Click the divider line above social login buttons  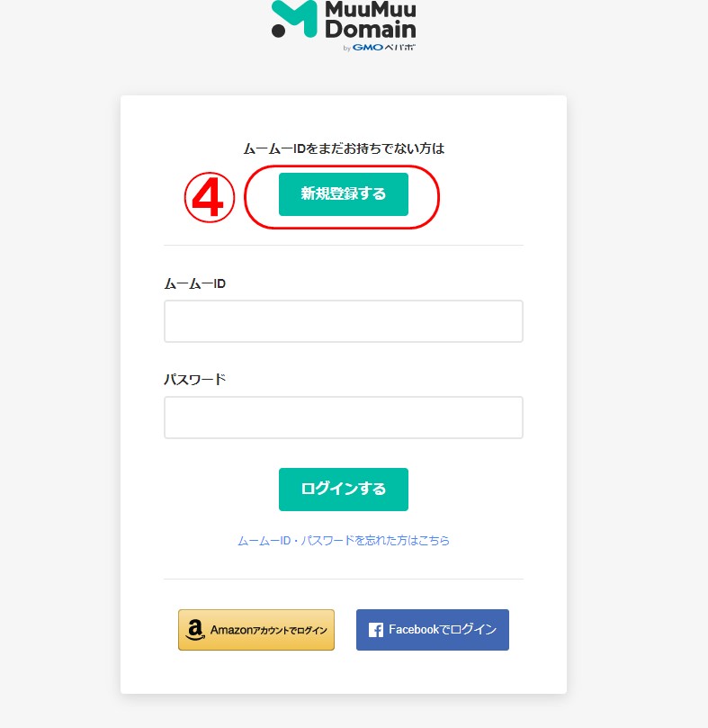point(344,579)
